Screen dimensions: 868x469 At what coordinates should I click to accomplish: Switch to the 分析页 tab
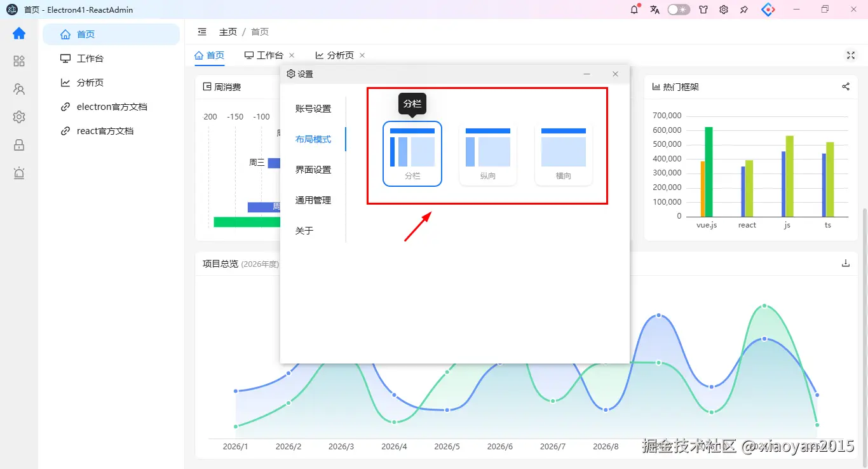coord(334,55)
